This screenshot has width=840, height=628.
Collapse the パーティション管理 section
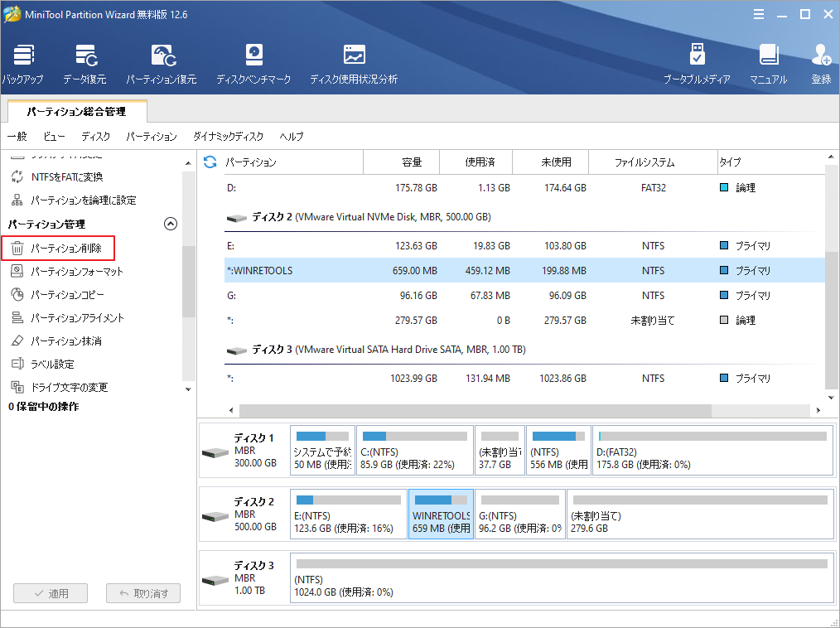[x=170, y=223]
